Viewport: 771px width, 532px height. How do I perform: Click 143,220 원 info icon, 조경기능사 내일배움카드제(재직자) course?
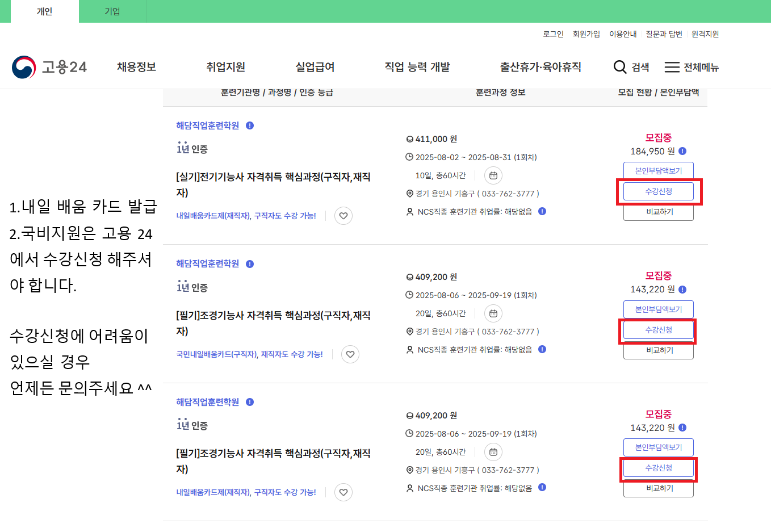click(x=682, y=428)
